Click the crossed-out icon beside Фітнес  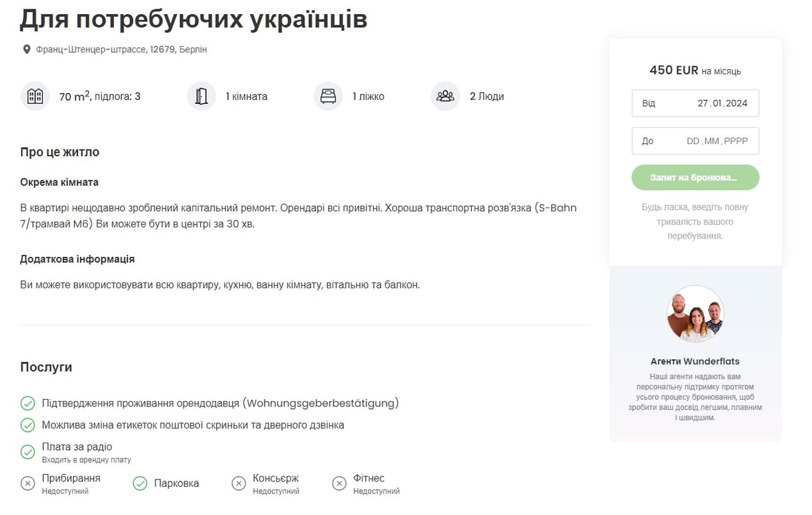(x=339, y=483)
